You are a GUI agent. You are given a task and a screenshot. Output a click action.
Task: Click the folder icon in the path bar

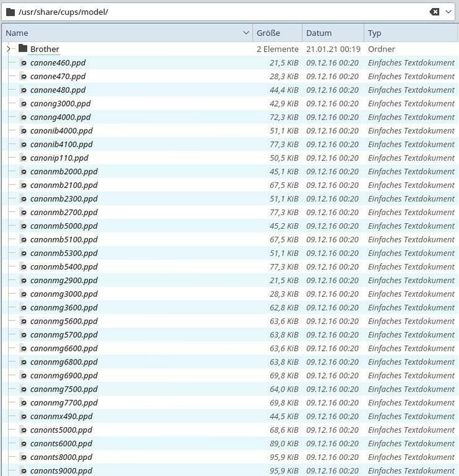coord(11,12)
